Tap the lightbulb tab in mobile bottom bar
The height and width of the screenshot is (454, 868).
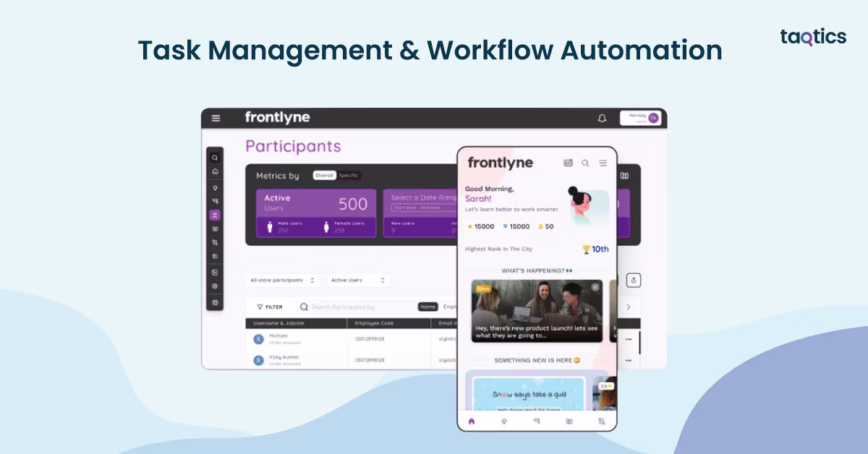point(504,421)
